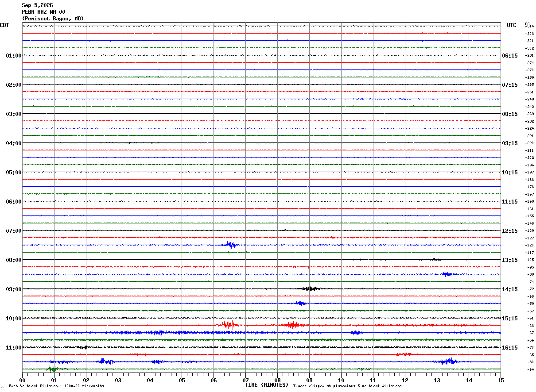536x392 pixels.
Task: Click the TIME (MINUTES) axis label
Action: tap(267, 385)
